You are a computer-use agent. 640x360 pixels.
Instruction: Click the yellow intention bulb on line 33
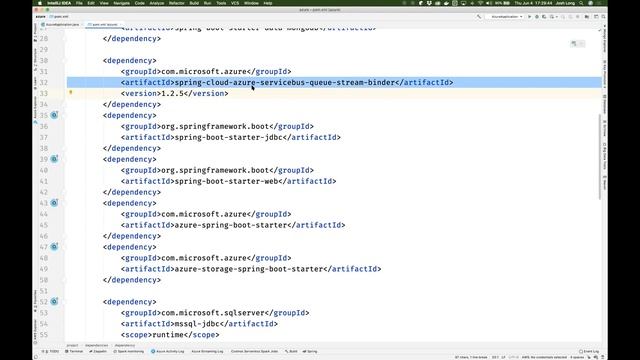(x=71, y=93)
